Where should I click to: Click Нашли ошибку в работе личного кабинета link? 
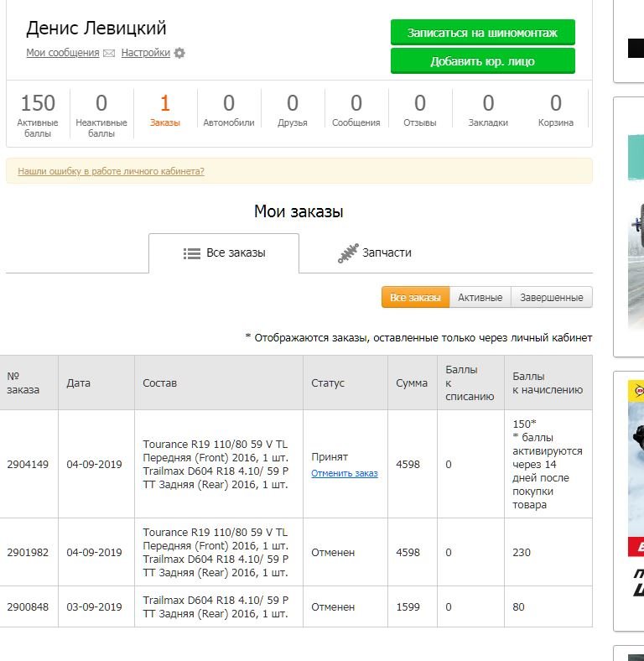[111, 171]
